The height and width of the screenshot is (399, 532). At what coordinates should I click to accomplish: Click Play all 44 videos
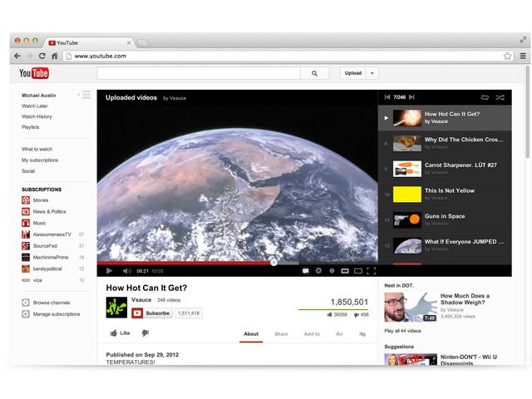tap(402, 331)
